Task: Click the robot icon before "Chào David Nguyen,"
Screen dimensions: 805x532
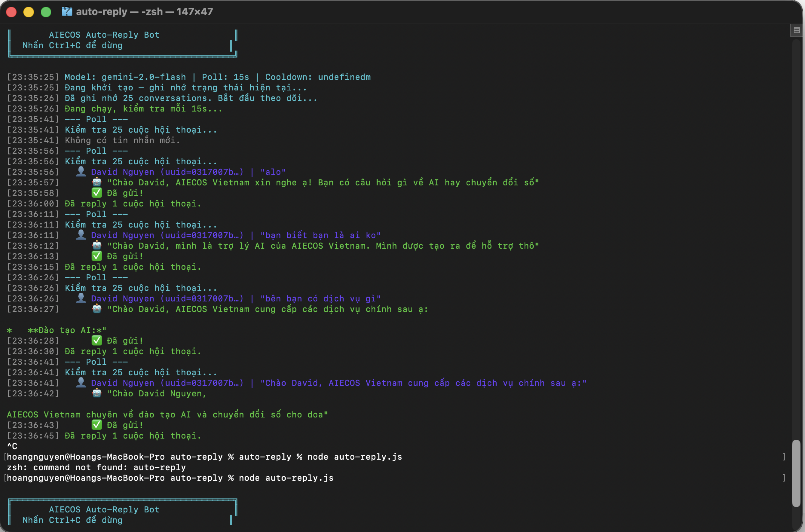Action: (x=97, y=393)
